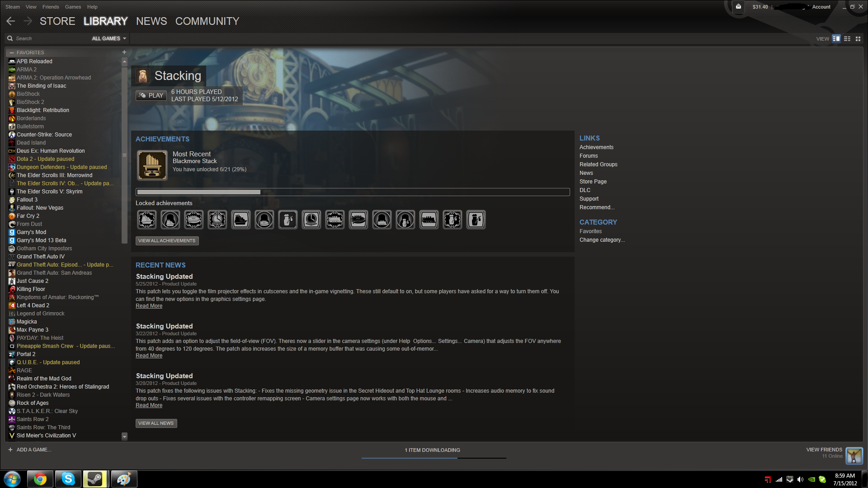Screen dimensions: 868x488
Task: Click the first locked achievement icon
Action: pos(147,220)
